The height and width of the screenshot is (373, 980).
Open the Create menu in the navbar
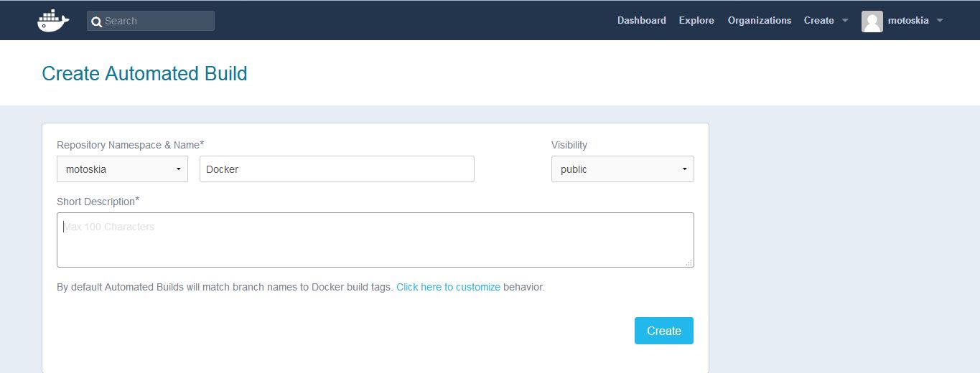[x=818, y=21]
